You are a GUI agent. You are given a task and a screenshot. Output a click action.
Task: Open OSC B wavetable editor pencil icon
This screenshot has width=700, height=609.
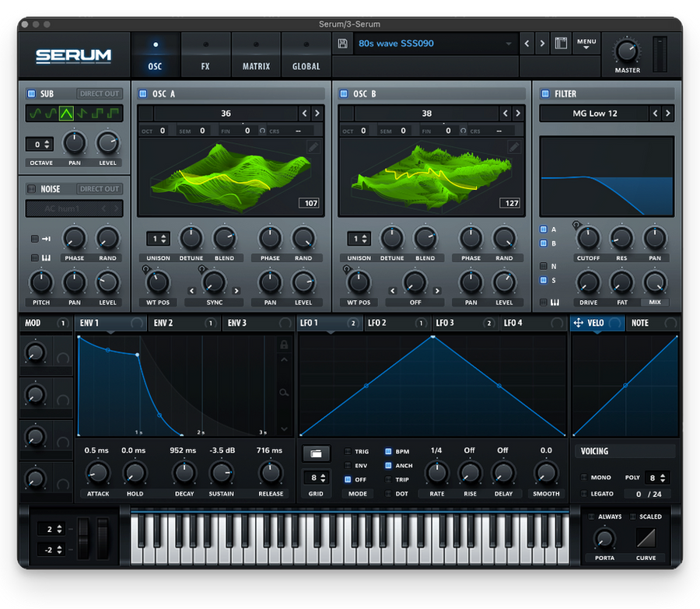point(514,147)
